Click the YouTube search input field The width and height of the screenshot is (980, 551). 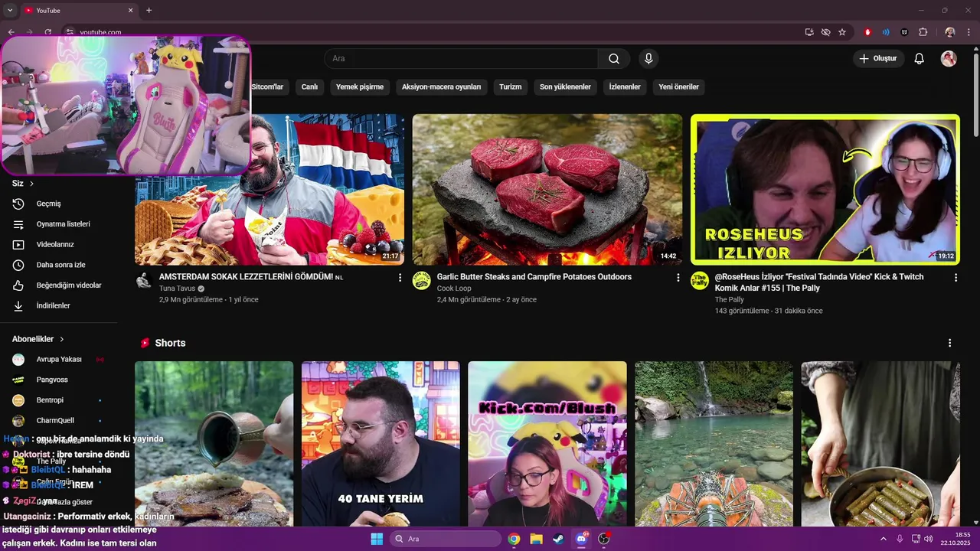point(461,59)
